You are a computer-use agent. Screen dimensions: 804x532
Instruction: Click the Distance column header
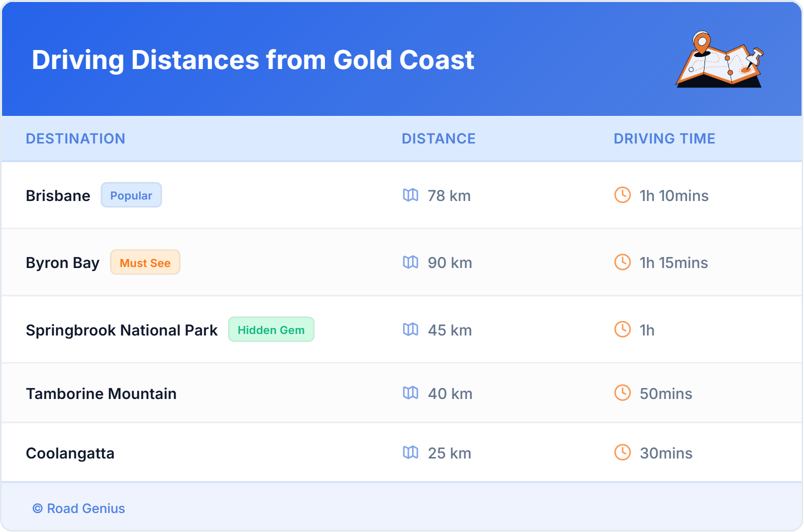point(438,138)
